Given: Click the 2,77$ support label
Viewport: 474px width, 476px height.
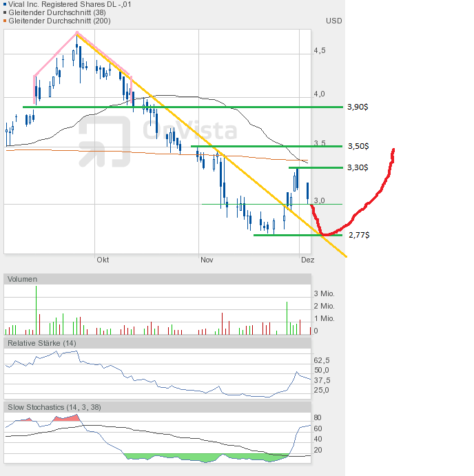Looking at the screenshot, I should 359,235.
